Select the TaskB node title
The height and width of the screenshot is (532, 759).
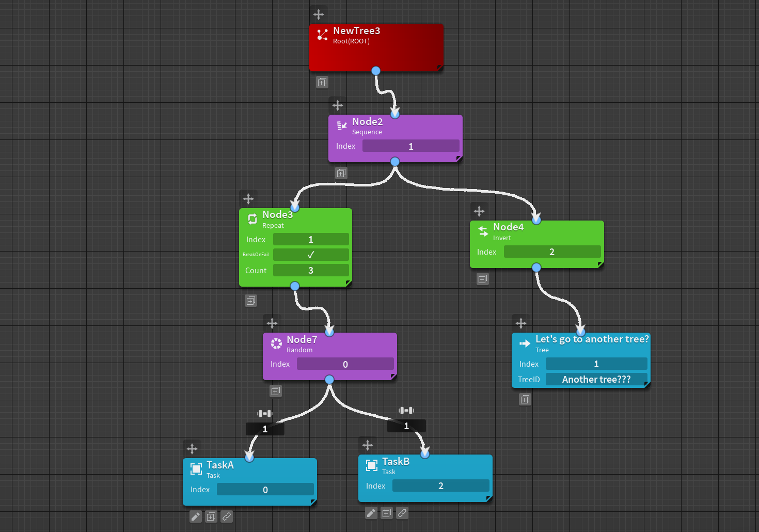click(x=396, y=461)
